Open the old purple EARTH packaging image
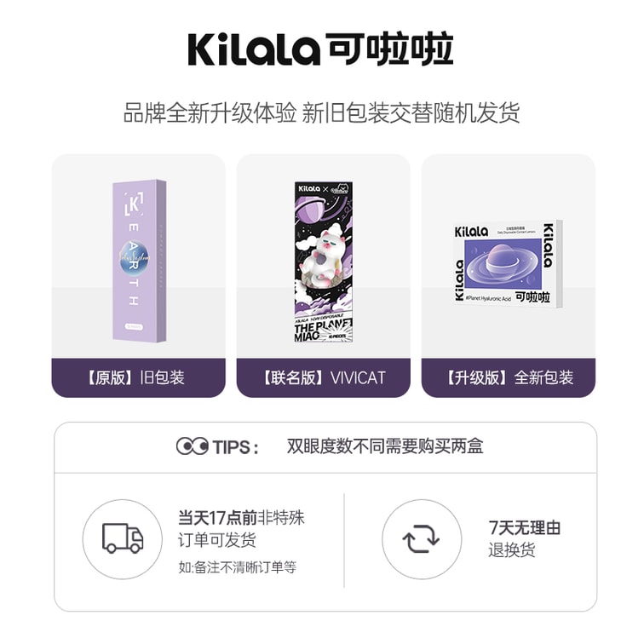The height and width of the screenshot is (644, 644). (x=139, y=261)
